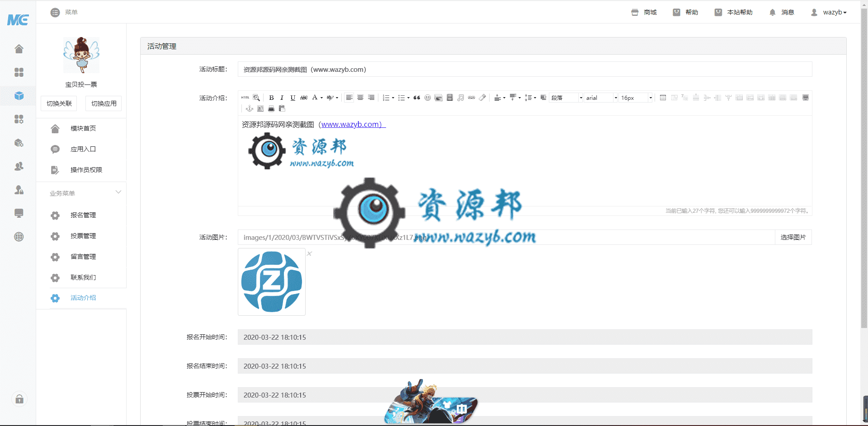Image resolution: width=868 pixels, height=426 pixels.
Task: Open the home icon in left rail
Action: [x=19, y=49]
